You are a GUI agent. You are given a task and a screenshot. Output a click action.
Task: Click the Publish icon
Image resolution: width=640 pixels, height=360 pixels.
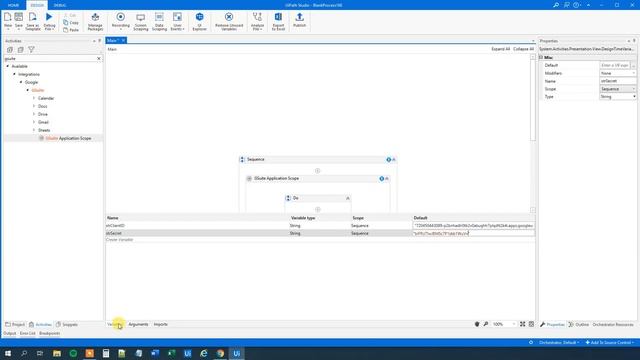click(x=299, y=17)
